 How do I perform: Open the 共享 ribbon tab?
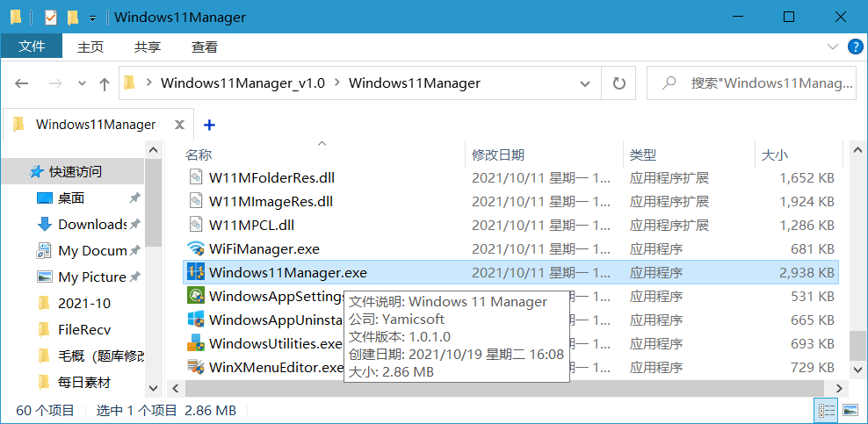tap(148, 47)
